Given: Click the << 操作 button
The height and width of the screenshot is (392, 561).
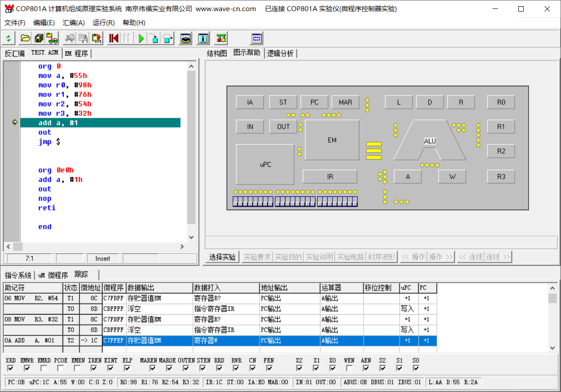Looking at the screenshot, I should [x=413, y=257].
